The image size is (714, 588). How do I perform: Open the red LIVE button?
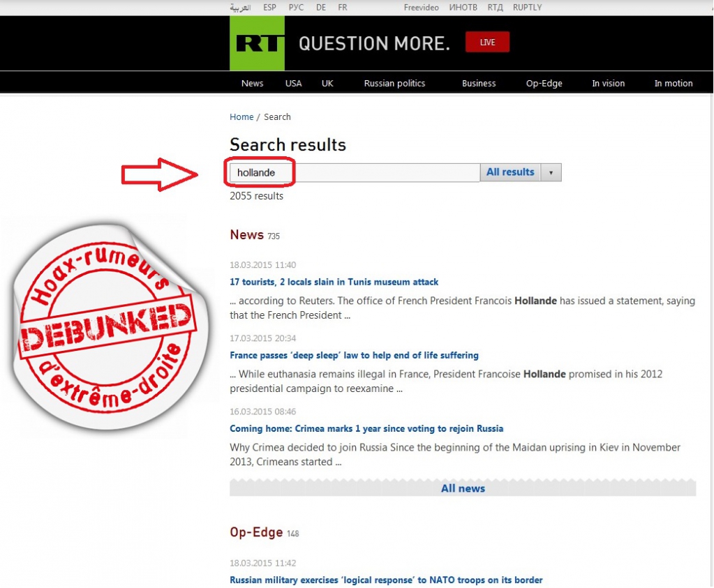click(x=487, y=43)
